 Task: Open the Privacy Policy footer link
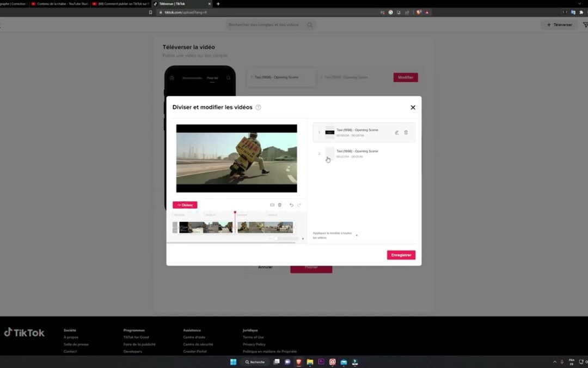tap(254, 345)
